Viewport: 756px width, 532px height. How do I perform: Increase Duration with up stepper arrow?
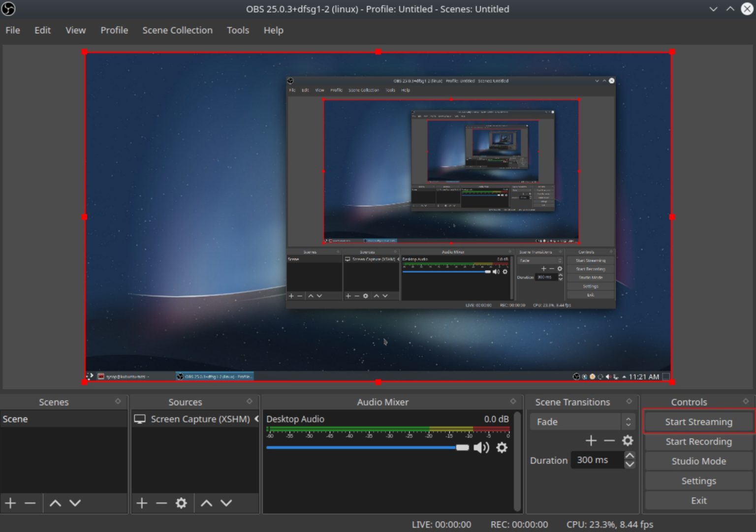630,455
